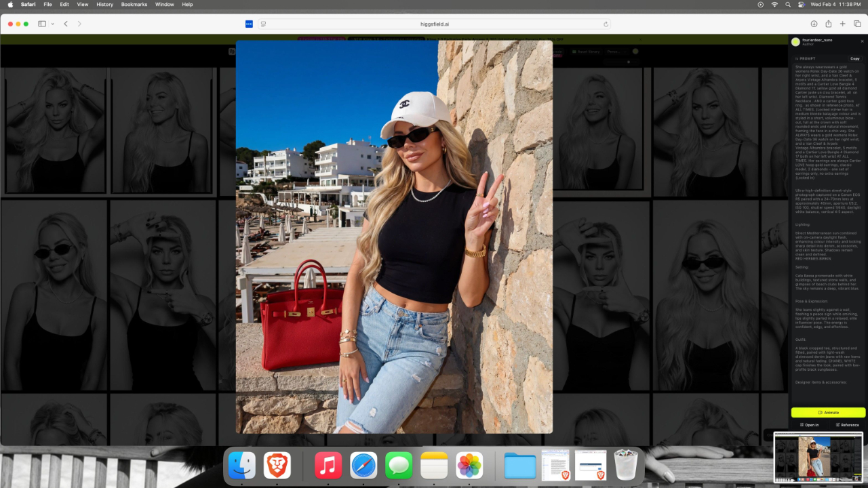Open the Notes app in the Dock
Image resolution: width=868 pixels, height=488 pixels.
click(x=434, y=466)
